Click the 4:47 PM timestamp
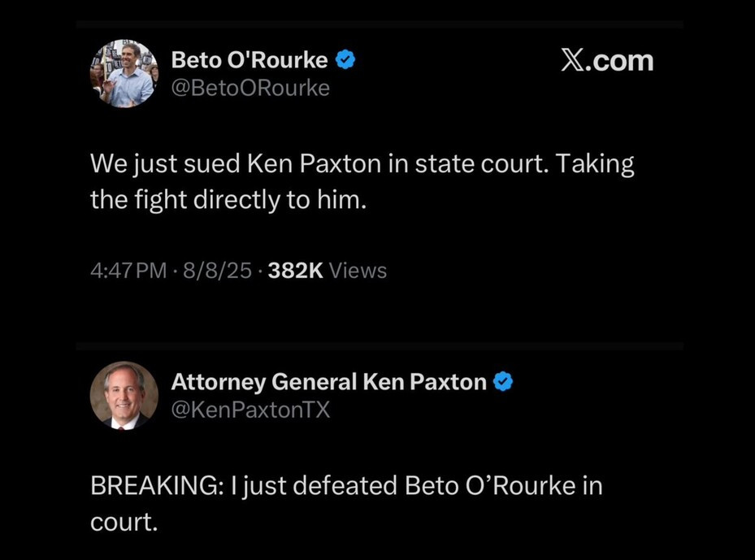 point(128,271)
